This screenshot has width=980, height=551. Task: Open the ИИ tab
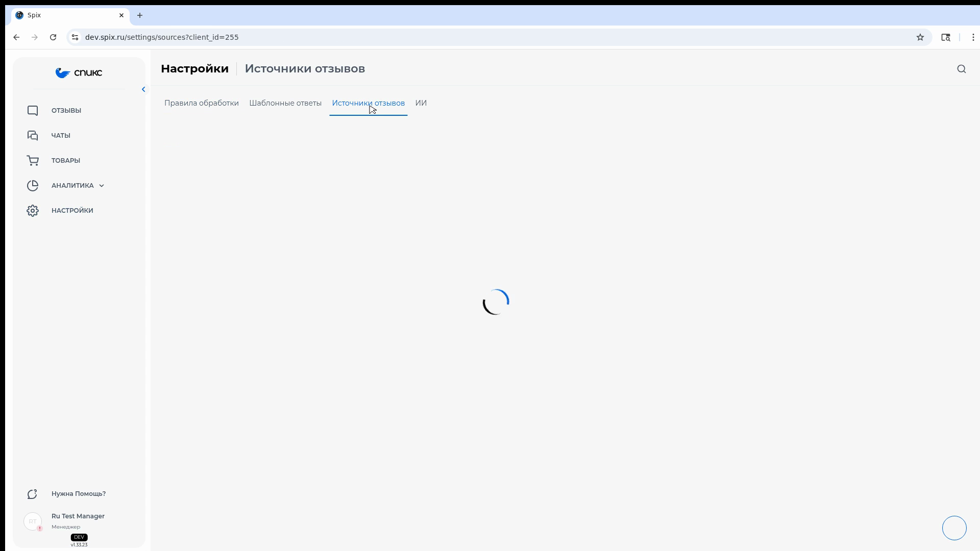[x=421, y=103]
